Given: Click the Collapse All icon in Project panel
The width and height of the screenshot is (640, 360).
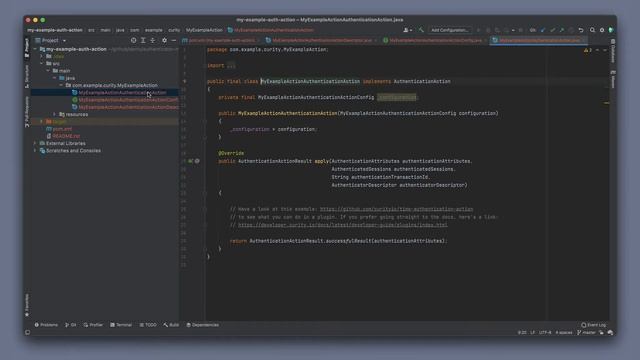Looking at the screenshot, I should (153, 40).
